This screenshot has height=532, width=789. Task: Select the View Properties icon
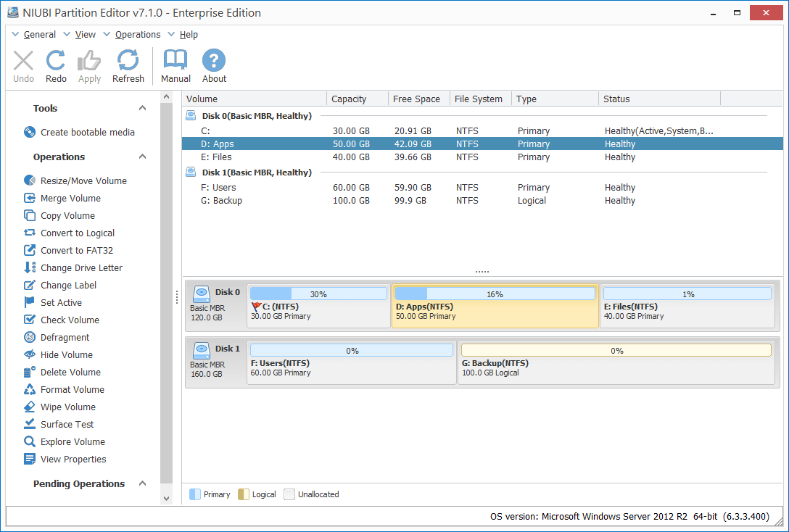coord(30,459)
